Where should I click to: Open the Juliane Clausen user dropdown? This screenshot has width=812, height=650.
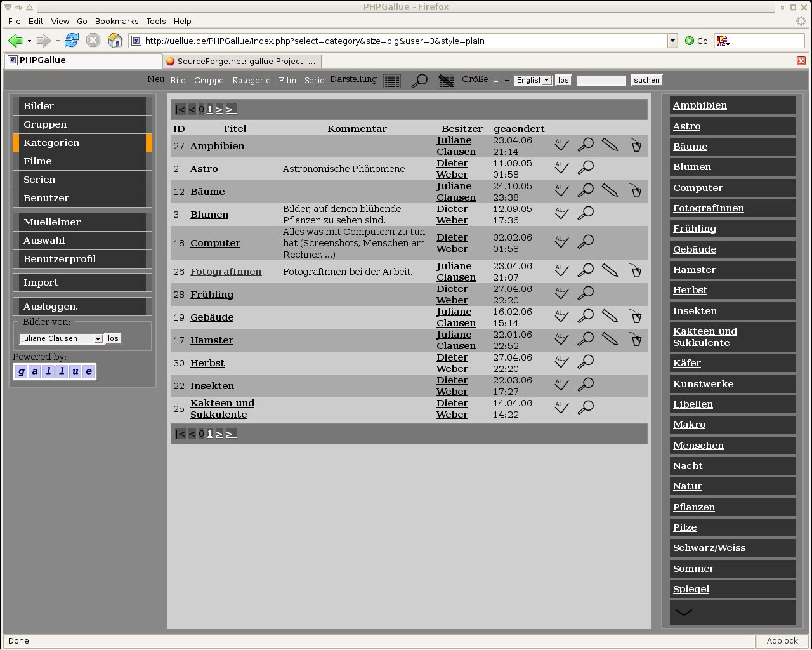pyautogui.click(x=61, y=338)
